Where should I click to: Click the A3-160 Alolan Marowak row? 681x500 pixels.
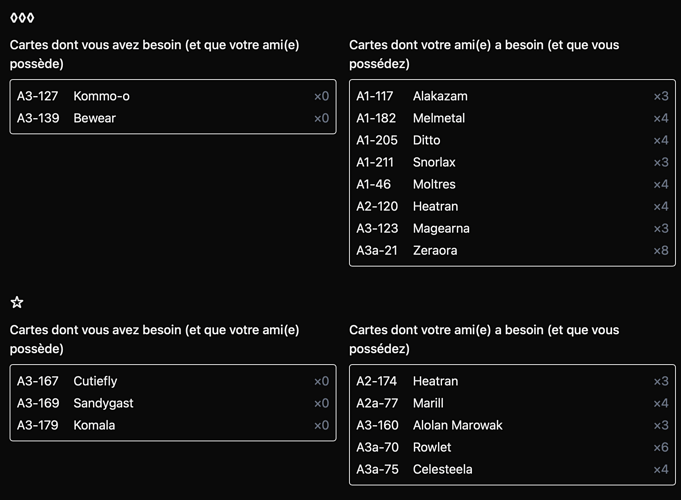pyautogui.click(x=512, y=425)
